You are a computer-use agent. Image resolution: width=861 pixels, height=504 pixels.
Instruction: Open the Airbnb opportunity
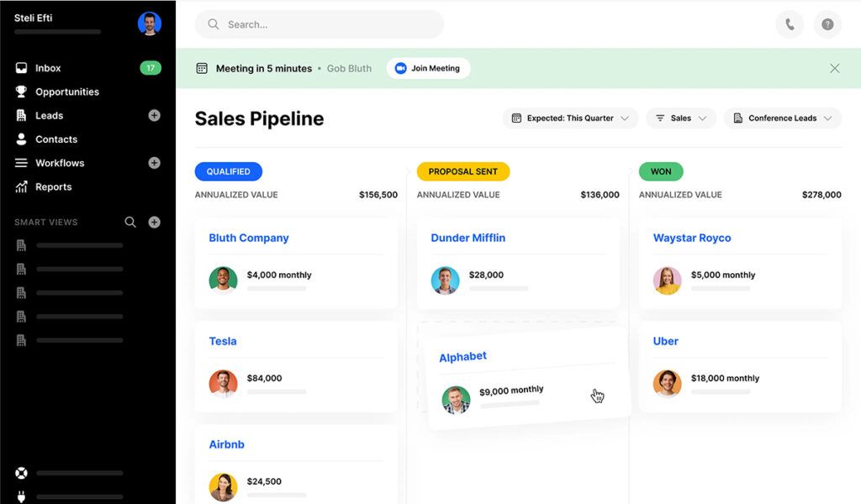click(x=226, y=444)
